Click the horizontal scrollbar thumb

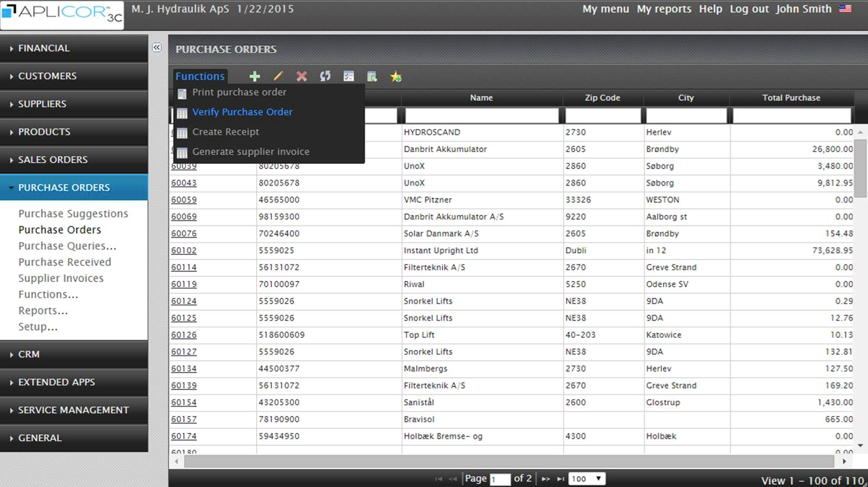(509, 462)
